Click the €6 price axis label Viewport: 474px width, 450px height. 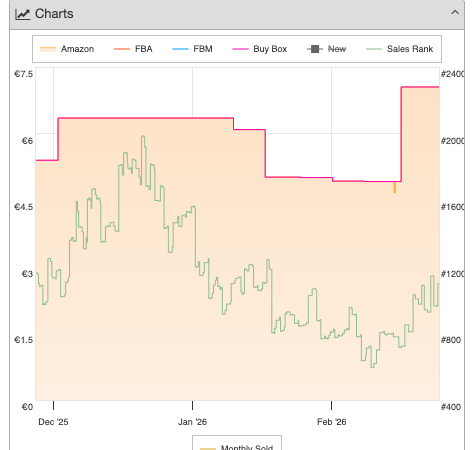27,141
